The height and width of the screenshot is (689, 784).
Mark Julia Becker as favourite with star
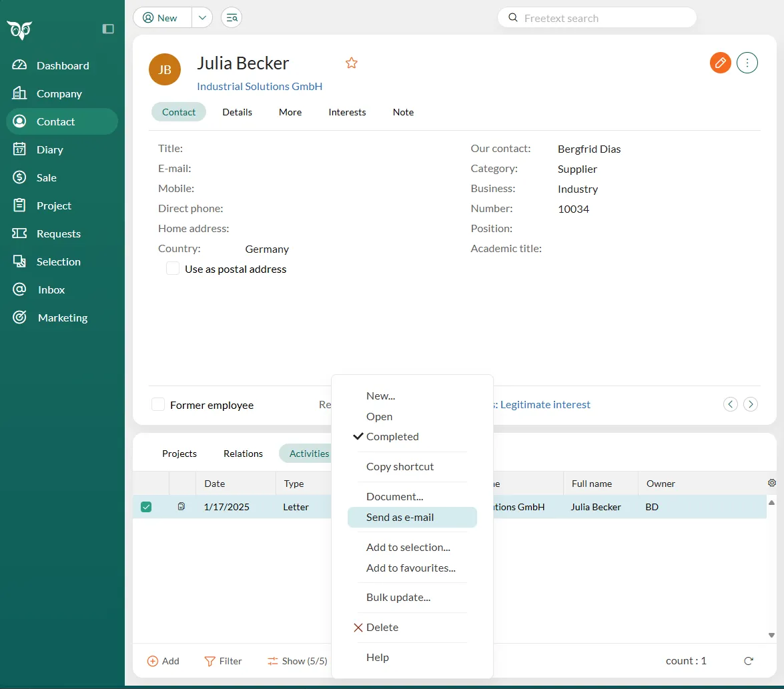pyautogui.click(x=352, y=63)
